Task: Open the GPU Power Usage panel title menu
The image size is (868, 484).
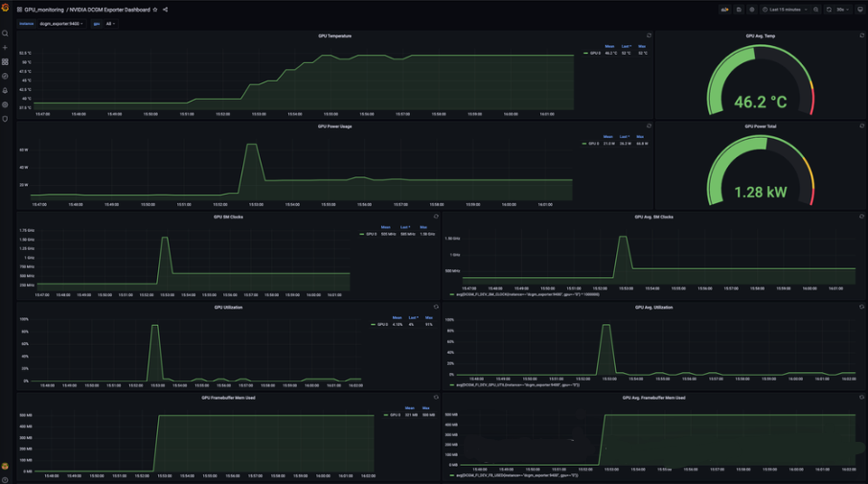Action: click(334, 127)
